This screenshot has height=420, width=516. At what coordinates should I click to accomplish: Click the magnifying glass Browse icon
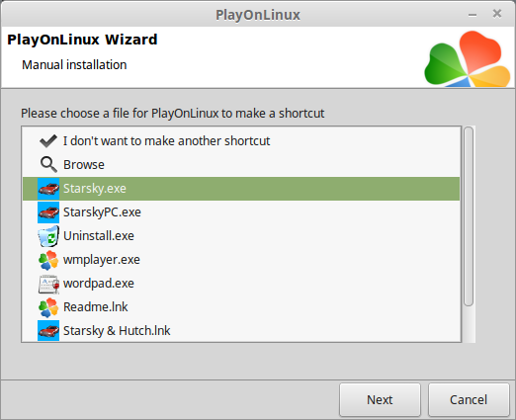point(48,164)
